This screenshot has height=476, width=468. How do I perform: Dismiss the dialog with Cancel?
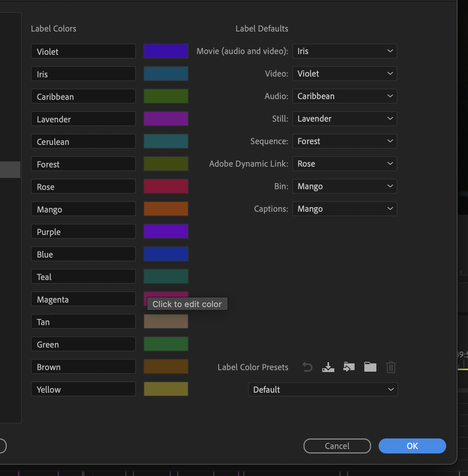337,446
